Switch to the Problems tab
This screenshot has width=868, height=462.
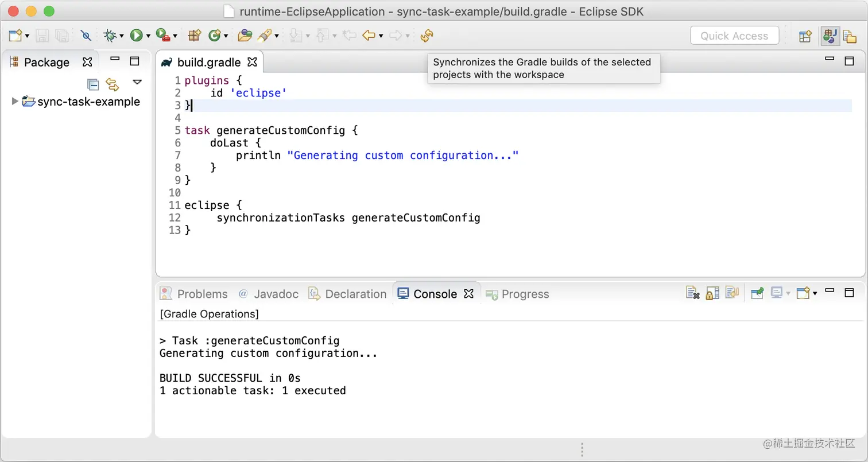[x=195, y=294]
